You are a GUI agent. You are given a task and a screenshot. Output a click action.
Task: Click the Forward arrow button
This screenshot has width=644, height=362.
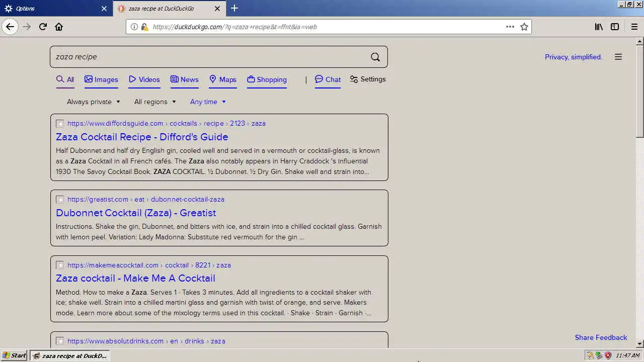(x=27, y=27)
